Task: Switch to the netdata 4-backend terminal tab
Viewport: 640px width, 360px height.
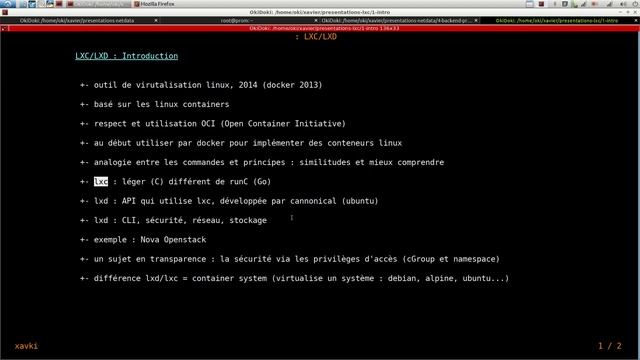Action: (396, 20)
